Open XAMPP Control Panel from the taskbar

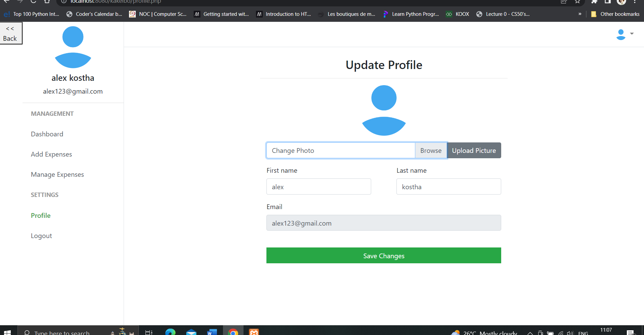[x=254, y=332]
